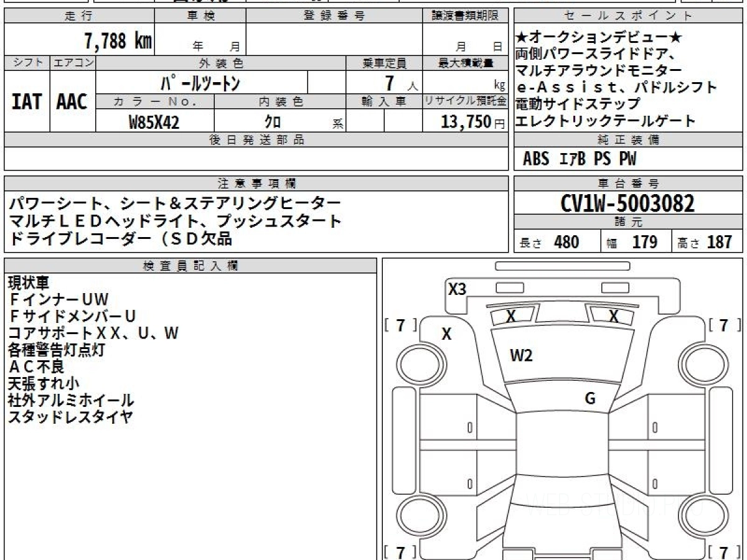Select the top-left [7] tire rating
The width and height of the screenshot is (747, 560).
click(x=402, y=325)
